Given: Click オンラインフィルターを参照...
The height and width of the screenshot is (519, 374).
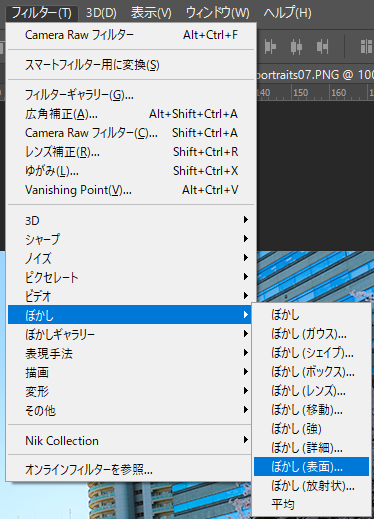Looking at the screenshot, I should 130,470.
